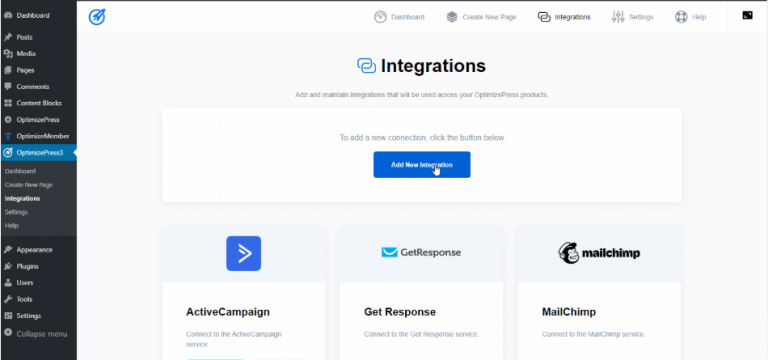The width and height of the screenshot is (768, 360).
Task: Click the Help lifebuoy icon in top nav
Action: [x=681, y=17]
